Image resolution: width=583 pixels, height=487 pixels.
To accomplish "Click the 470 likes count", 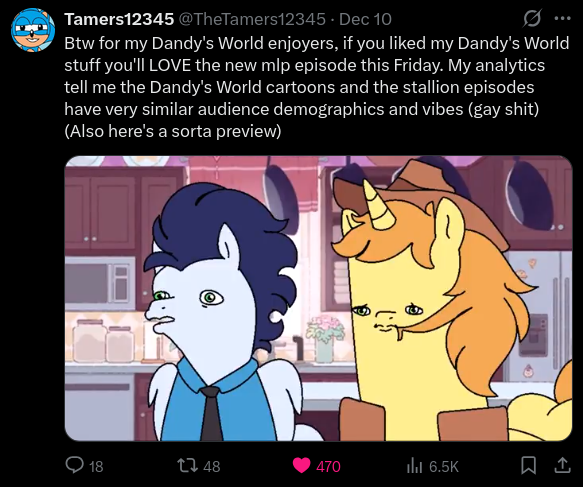I will click(328, 466).
